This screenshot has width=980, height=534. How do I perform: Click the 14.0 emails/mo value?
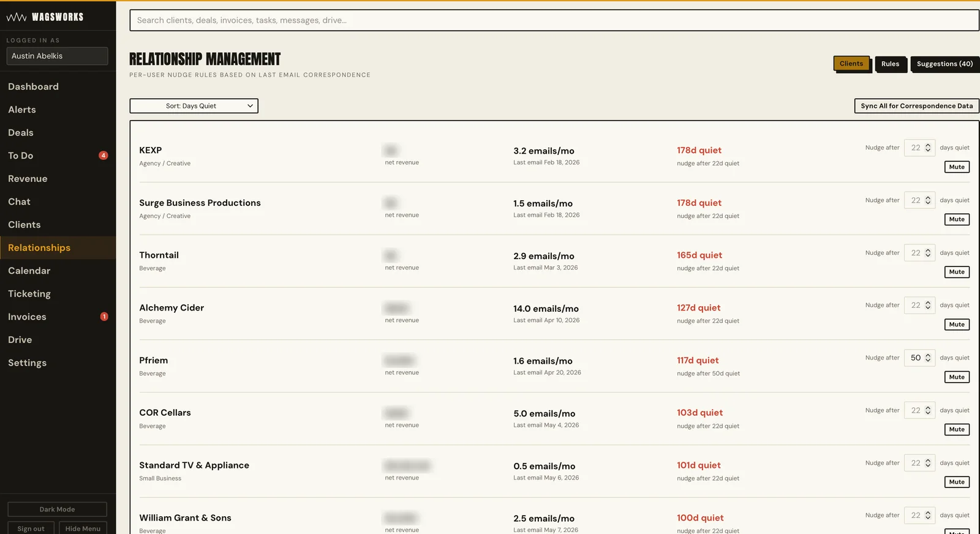pyautogui.click(x=546, y=309)
